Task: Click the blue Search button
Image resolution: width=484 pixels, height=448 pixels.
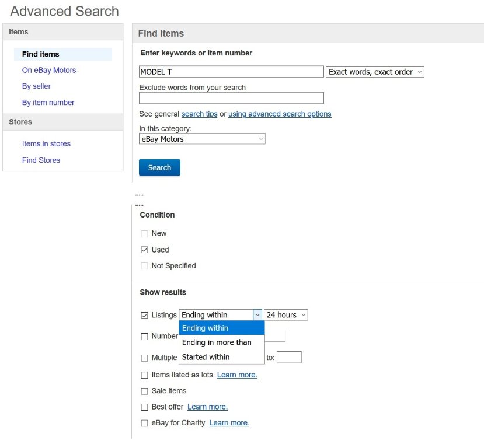Action: coord(159,167)
